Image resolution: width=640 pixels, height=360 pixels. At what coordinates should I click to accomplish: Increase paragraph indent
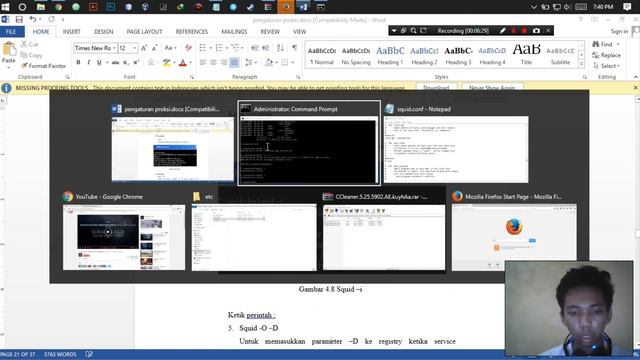265,48
